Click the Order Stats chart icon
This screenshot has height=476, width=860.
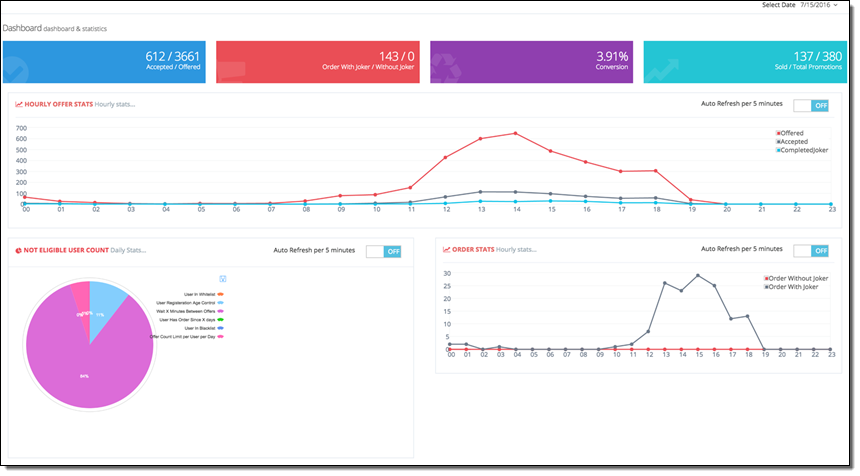click(447, 249)
